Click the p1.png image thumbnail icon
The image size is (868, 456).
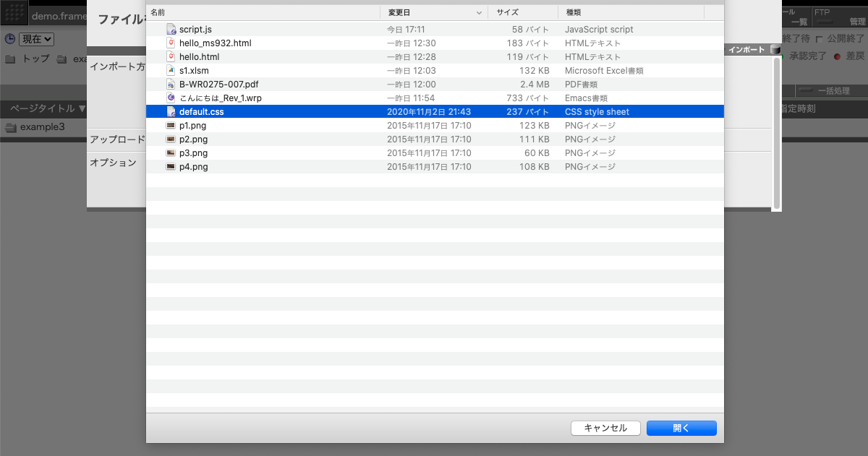coord(171,126)
